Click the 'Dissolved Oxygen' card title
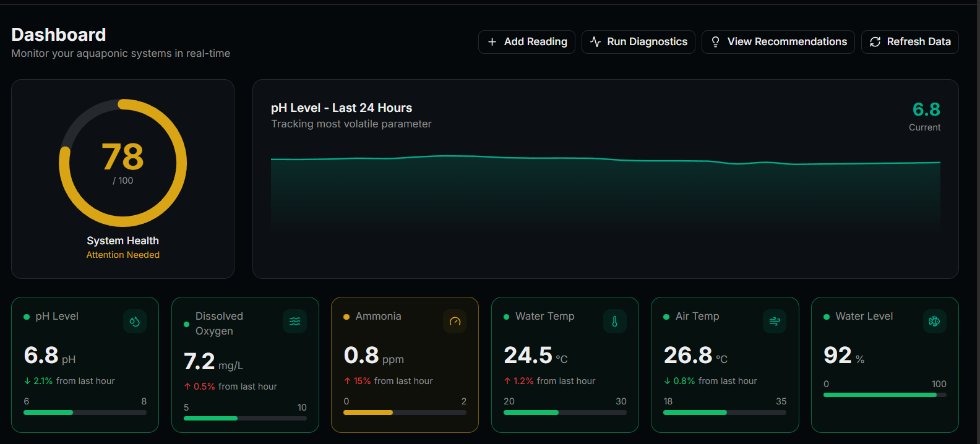 coord(219,323)
